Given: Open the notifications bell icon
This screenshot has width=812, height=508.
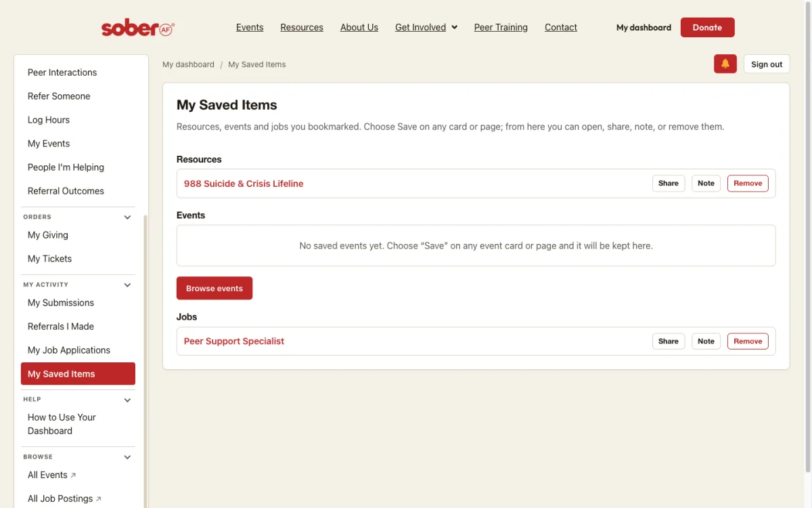Looking at the screenshot, I should tap(725, 64).
